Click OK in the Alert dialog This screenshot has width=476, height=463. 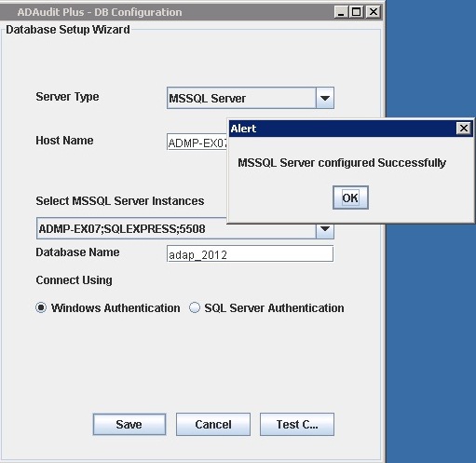tap(350, 197)
